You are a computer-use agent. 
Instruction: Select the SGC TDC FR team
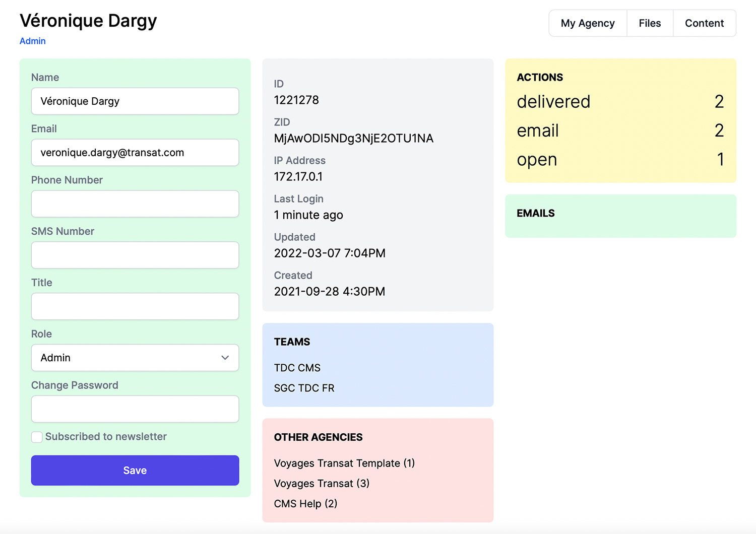[x=304, y=388]
